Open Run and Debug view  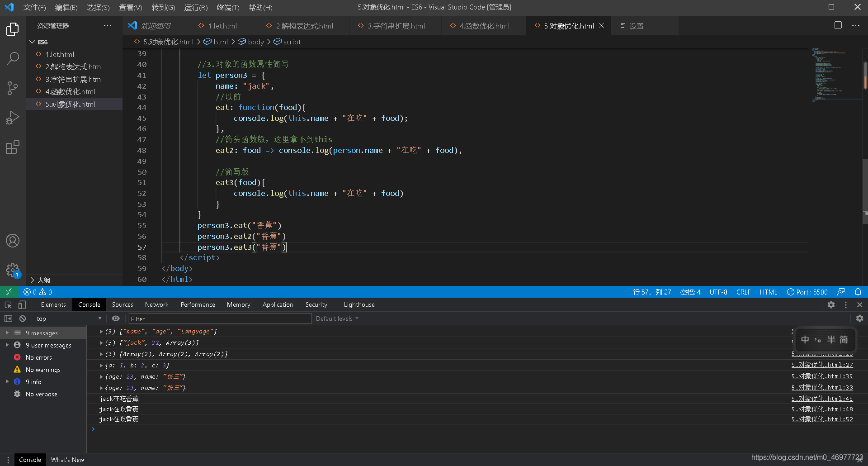13,118
